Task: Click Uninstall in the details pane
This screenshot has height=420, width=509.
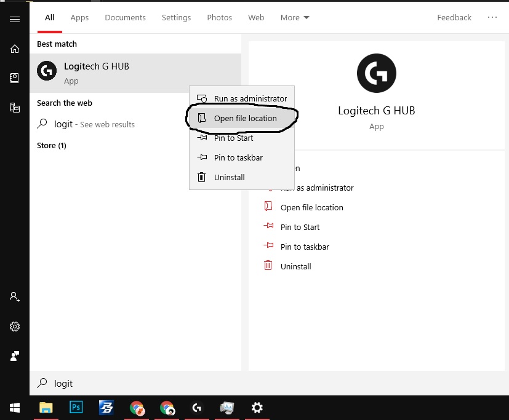Action: coord(295,267)
